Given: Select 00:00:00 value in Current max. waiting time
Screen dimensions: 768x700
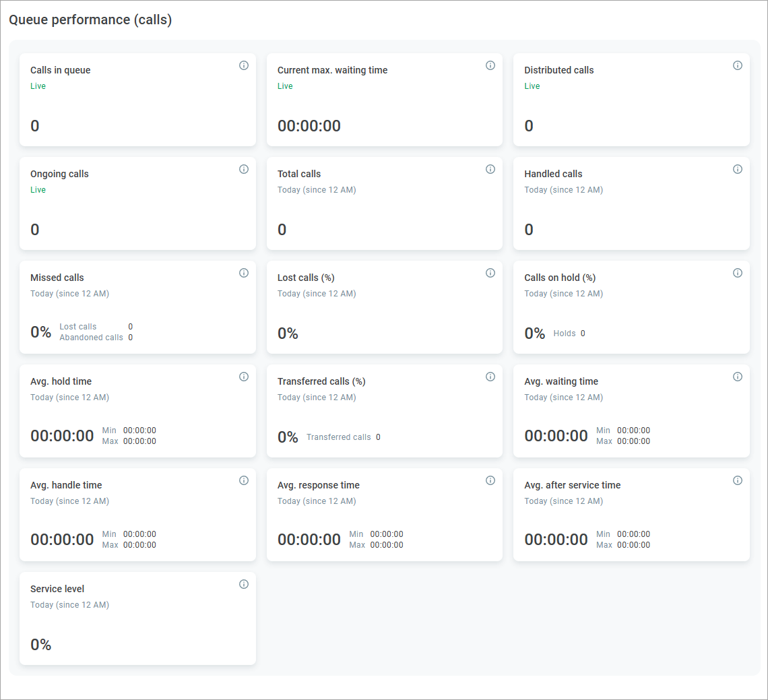Looking at the screenshot, I should [309, 126].
